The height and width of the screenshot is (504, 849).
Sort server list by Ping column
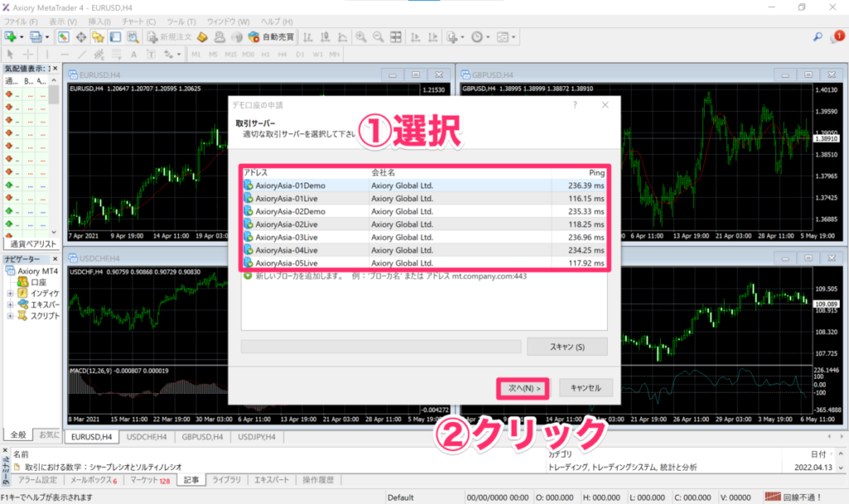pos(579,172)
